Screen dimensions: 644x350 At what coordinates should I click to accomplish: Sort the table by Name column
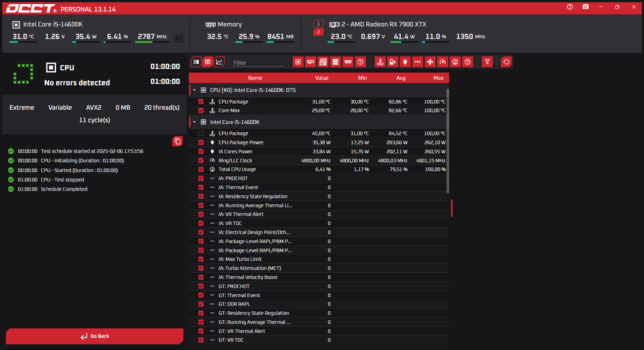[255, 78]
